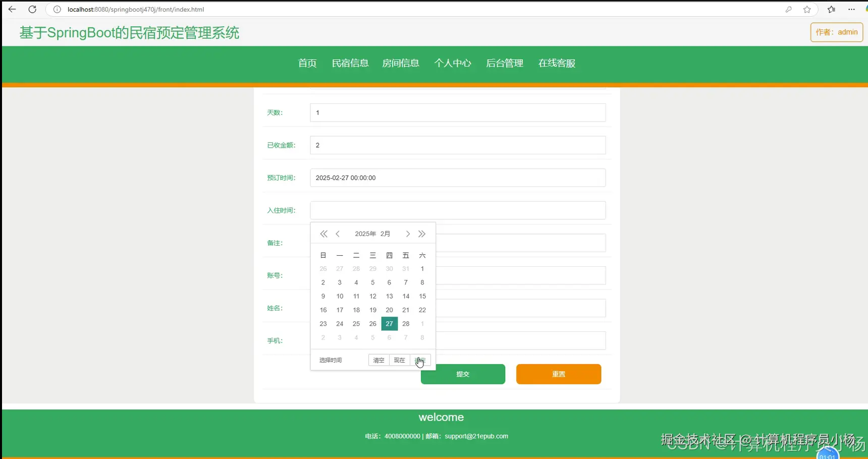
Task: Click the browser back arrow
Action: [x=12, y=9]
